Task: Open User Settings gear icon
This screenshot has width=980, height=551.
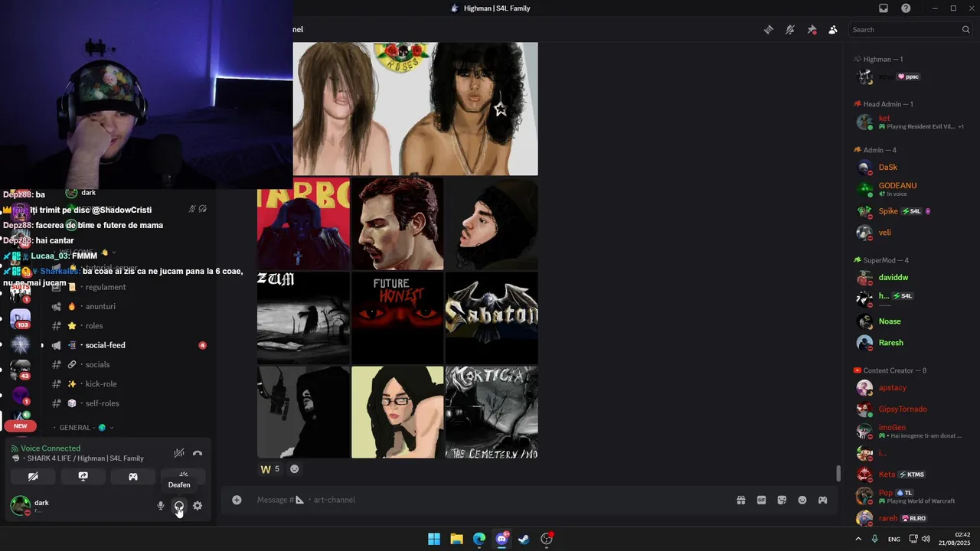Action: click(198, 506)
